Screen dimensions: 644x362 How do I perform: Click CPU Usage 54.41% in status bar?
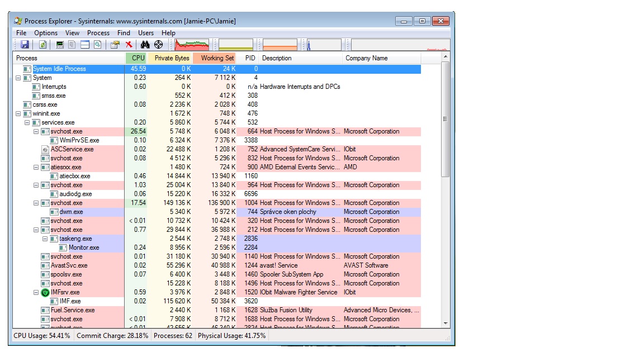click(42, 336)
